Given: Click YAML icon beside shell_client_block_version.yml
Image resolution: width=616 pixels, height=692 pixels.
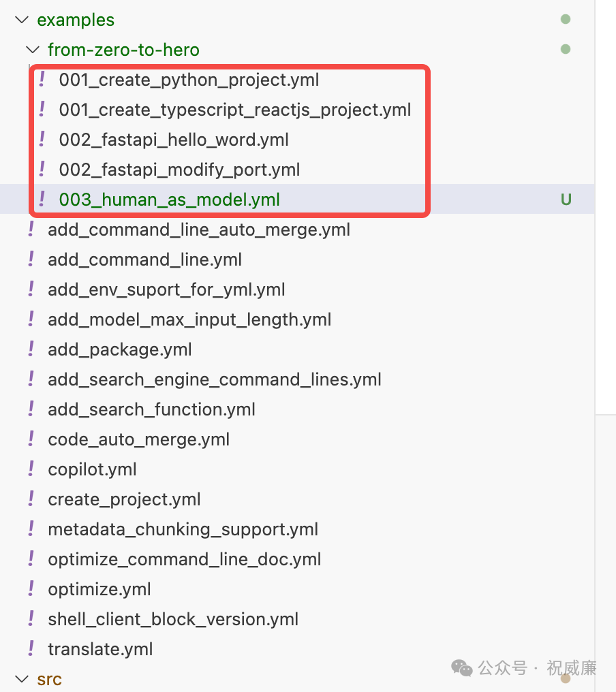Looking at the screenshot, I should [x=31, y=619].
